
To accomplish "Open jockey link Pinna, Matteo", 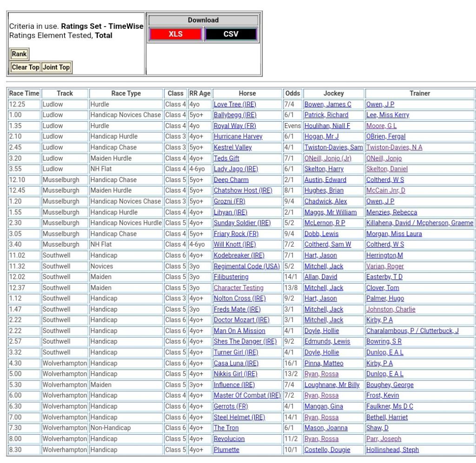I will click(x=324, y=363).
